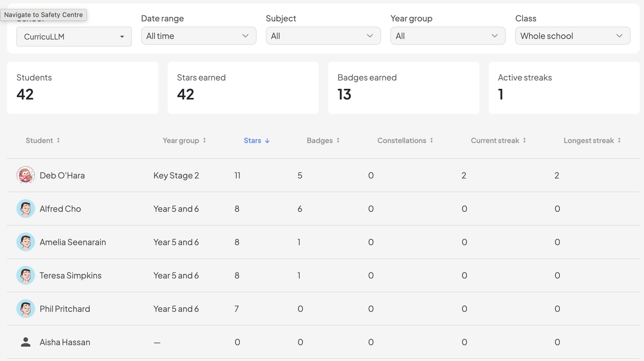This screenshot has height=361, width=644.
Task: Click Phil Pritchard's stars value 7
Action: [237, 309]
